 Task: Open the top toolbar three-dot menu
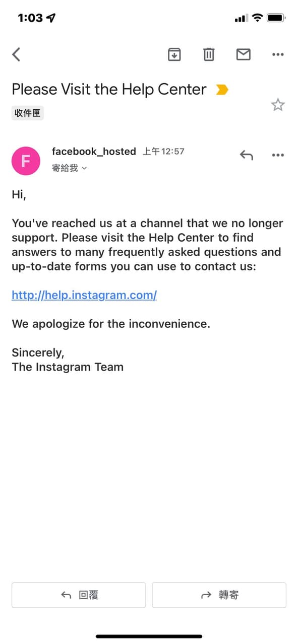point(278,54)
